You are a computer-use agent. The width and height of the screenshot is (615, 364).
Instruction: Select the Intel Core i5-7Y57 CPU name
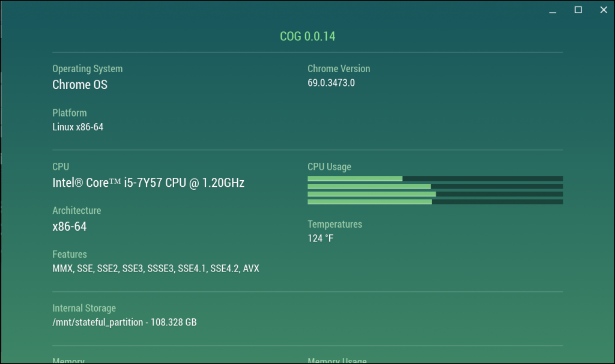[148, 183]
